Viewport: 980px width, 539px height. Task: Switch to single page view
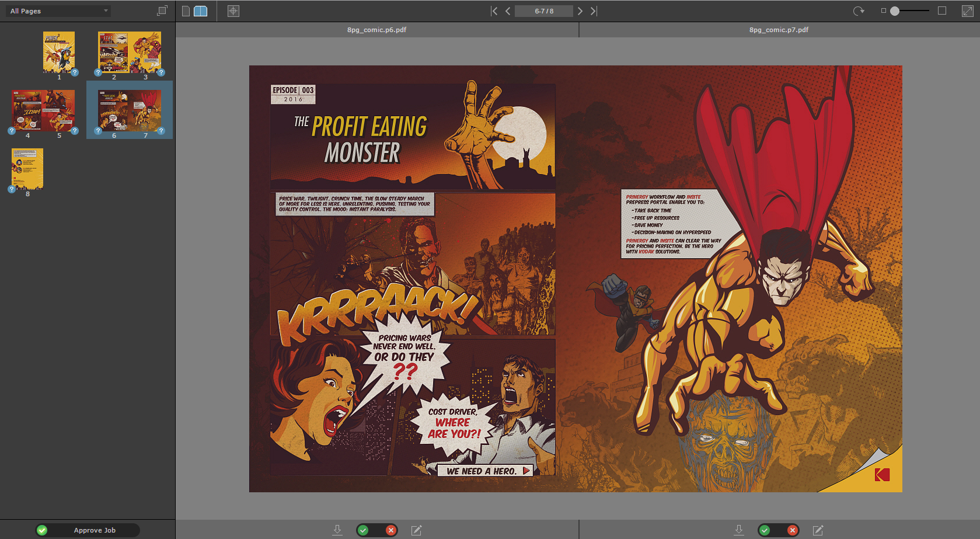[x=186, y=11]
